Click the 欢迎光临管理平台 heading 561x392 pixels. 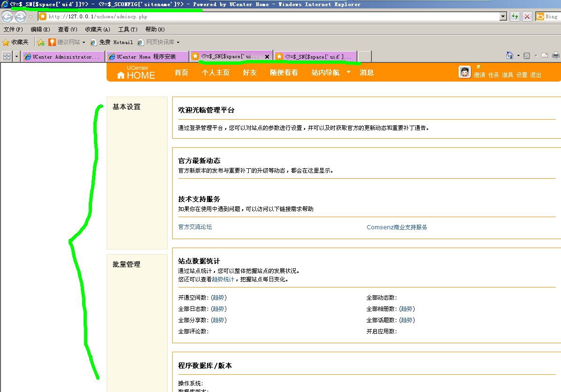[206, 110]
